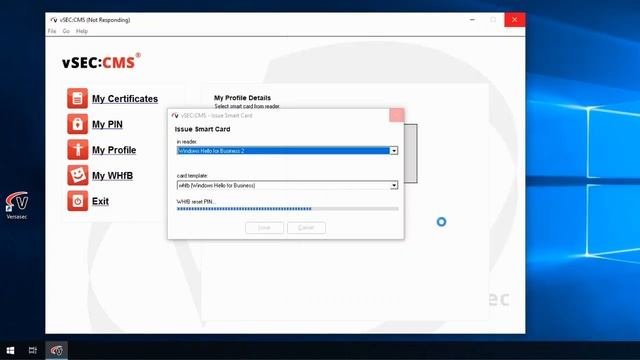
Task: Expand the card template dropdown arrow
Action: pos(394,186)
